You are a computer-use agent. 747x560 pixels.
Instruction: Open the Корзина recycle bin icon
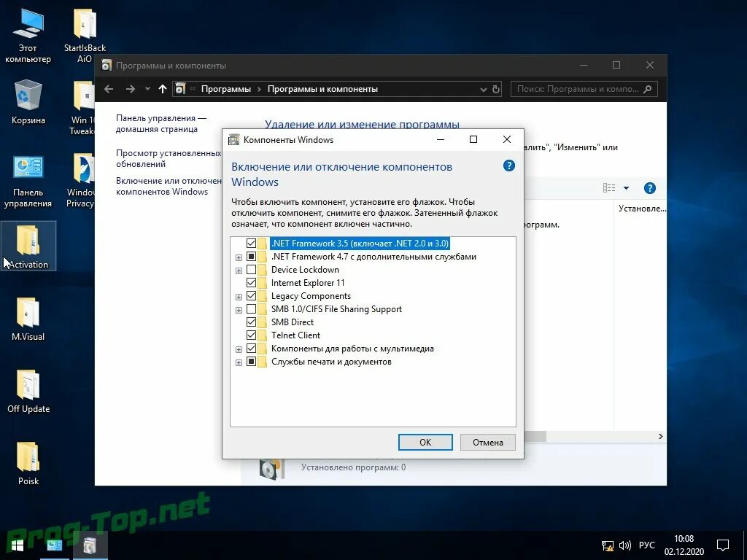click(28, 102)
